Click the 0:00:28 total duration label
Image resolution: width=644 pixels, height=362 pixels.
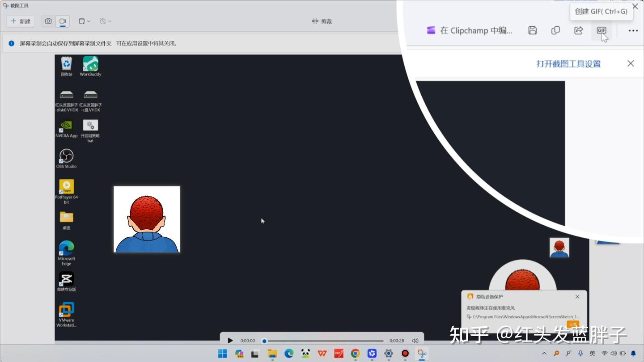[397, 341]
